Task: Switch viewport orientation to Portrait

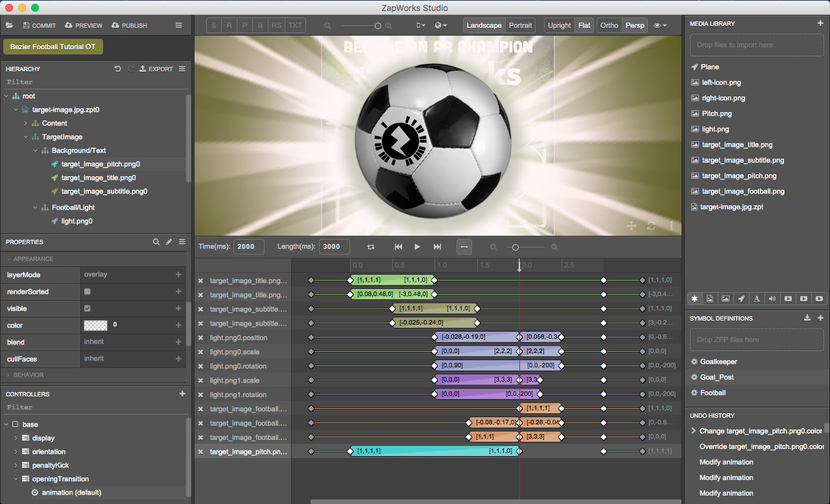Action: [x=520, y=25]
